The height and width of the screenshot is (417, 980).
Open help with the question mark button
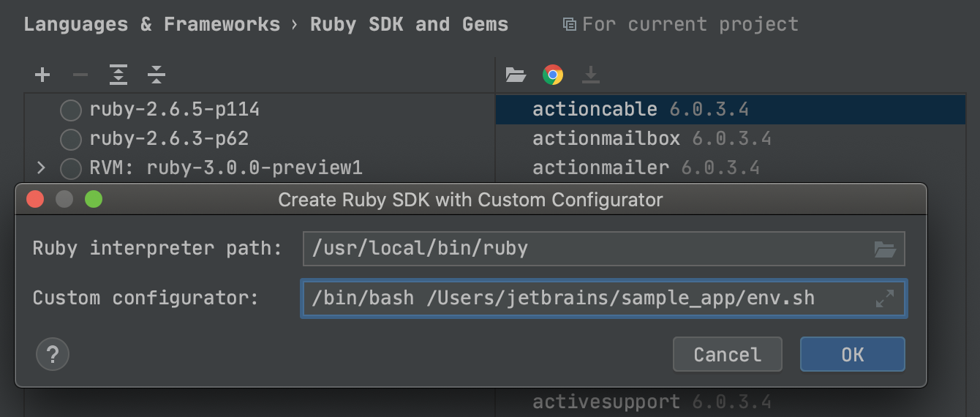click(x=53, y=355)
